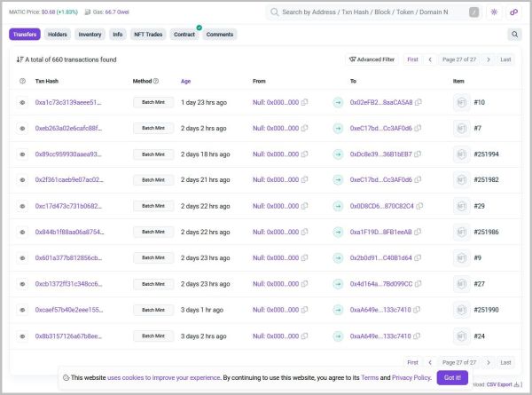Preview transaction 0xc17d473c731b0682 with eye icon
The width and height of the screenshot is (532, 395).
point(22,206)
